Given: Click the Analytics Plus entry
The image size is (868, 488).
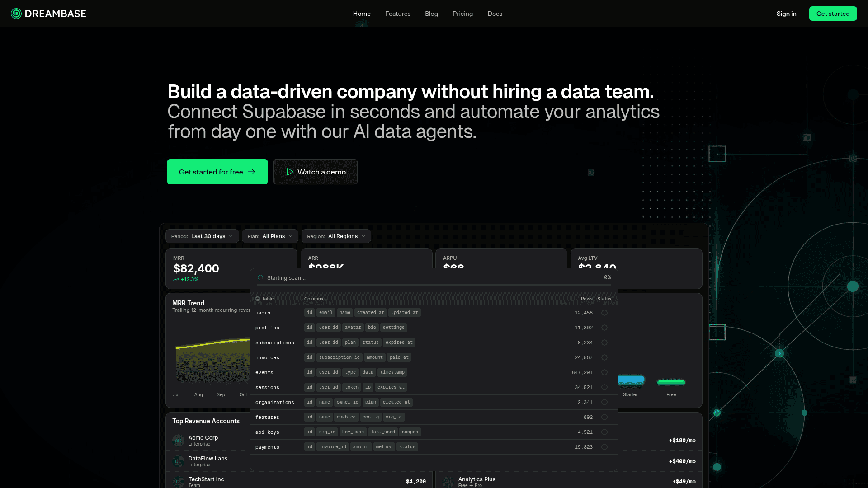Looking at the screenshot, I should tap(476, 479).
